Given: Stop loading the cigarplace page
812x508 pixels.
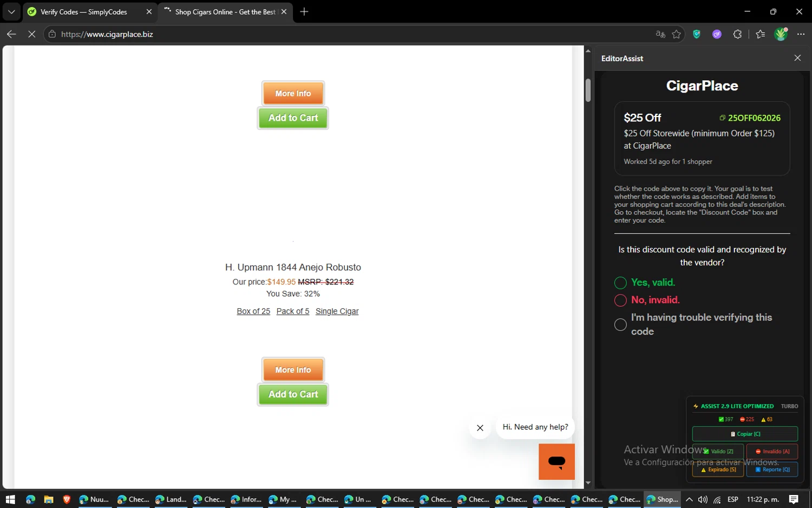Looking at the screenshot, I should tap(31, 34).
